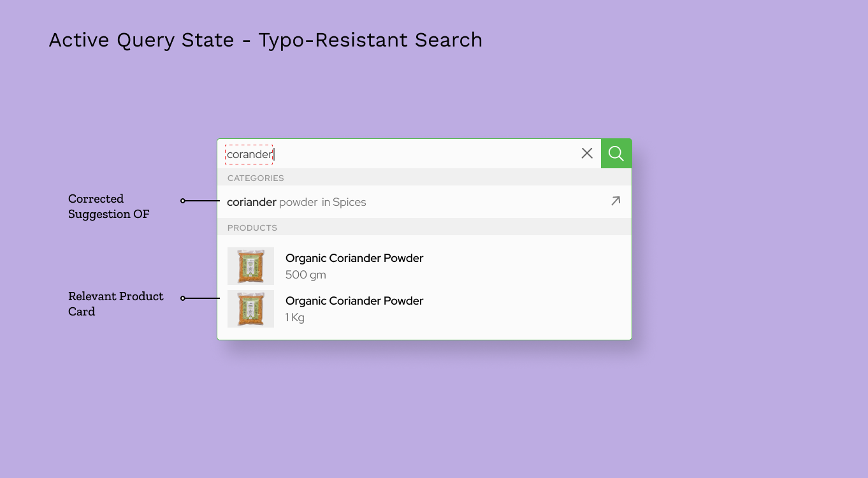Click the "1 Kg" weight label
This screenshot has width=868, height=478.
tap(295, 317)
